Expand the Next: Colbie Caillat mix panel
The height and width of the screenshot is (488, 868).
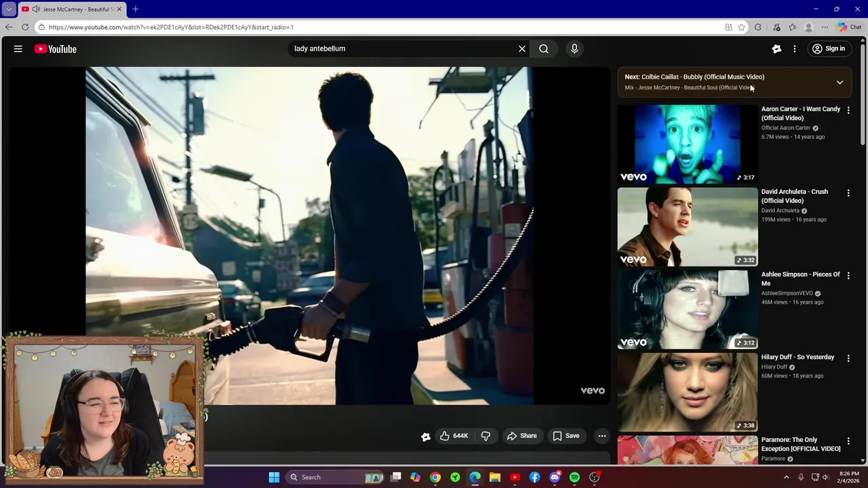(x=840, y=83)
